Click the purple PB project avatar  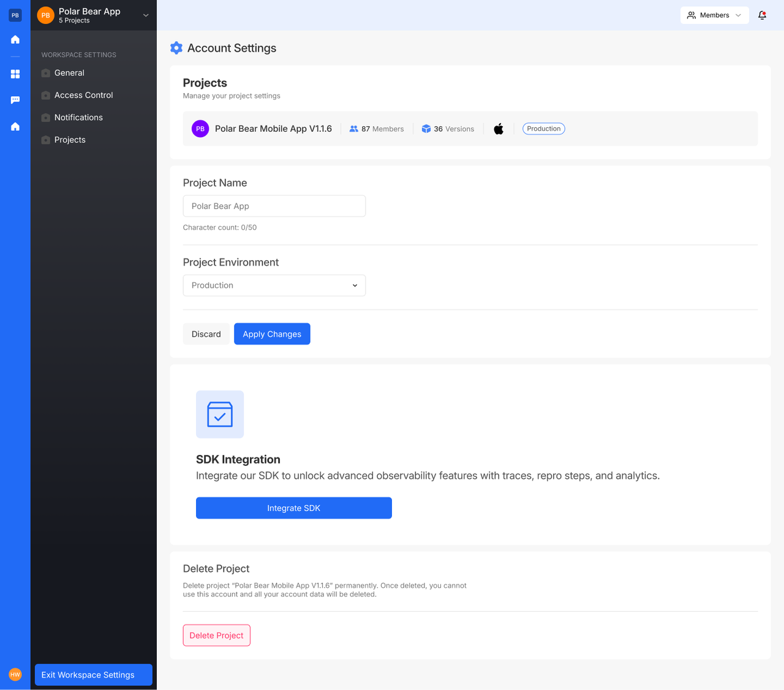tap(200, 129)
